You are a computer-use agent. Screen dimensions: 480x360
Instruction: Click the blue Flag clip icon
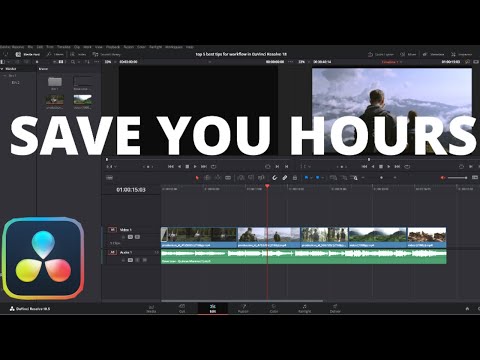tap(306, 178)
